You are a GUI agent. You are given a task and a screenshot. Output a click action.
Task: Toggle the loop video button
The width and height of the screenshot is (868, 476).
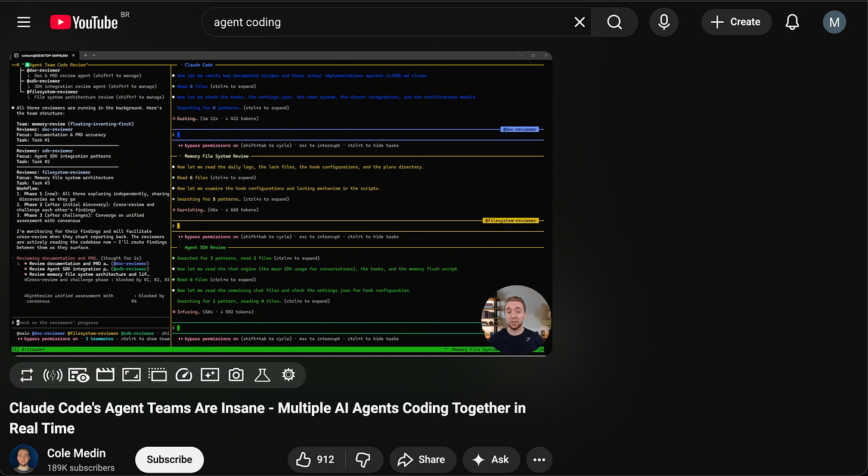click(27, 375)
